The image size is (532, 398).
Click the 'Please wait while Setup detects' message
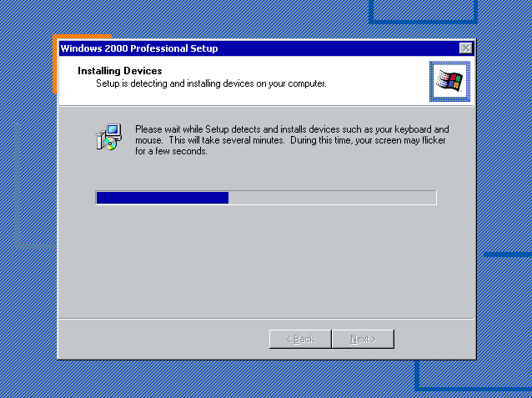coord(292,140)
